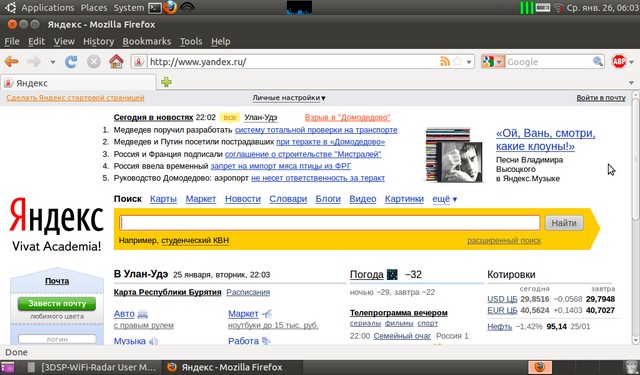Select the Яндекс browser tab
Viewport: 640px width, 375px height.
(x=78, y=83)
